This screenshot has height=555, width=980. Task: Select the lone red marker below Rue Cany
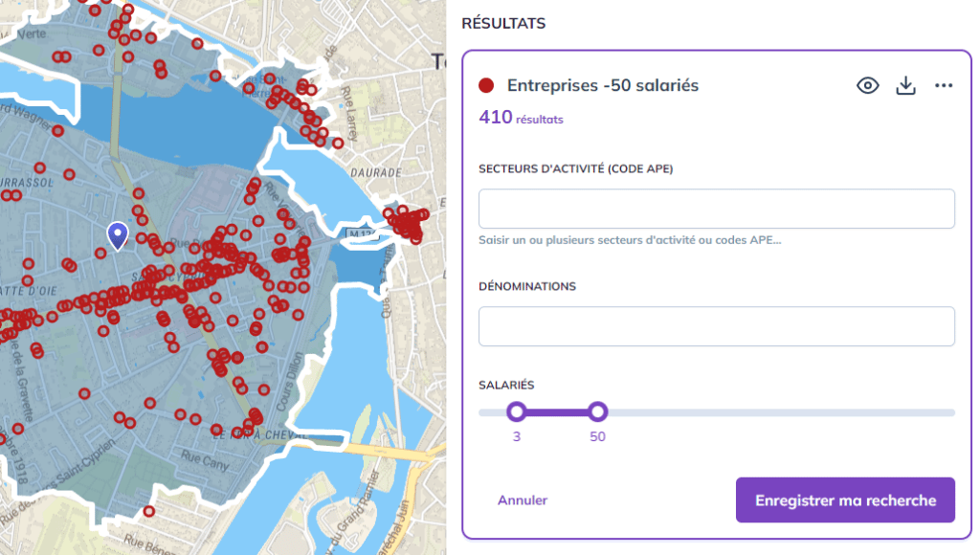(148, 511)
